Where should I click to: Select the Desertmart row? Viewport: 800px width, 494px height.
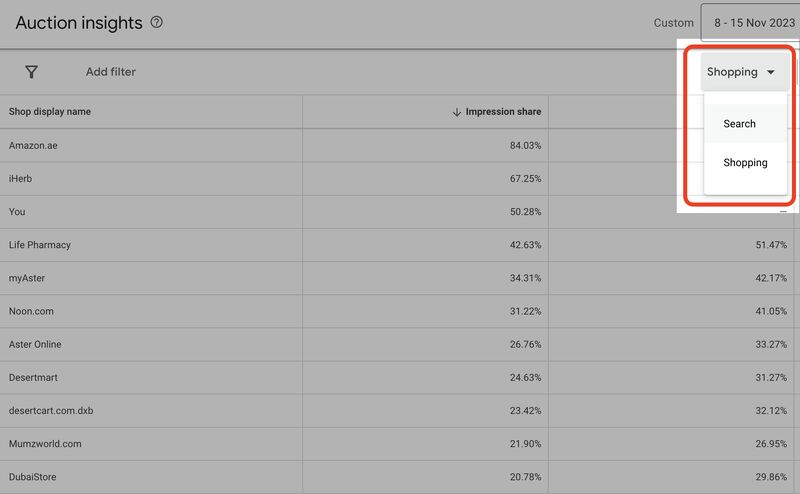pos(400,378)
